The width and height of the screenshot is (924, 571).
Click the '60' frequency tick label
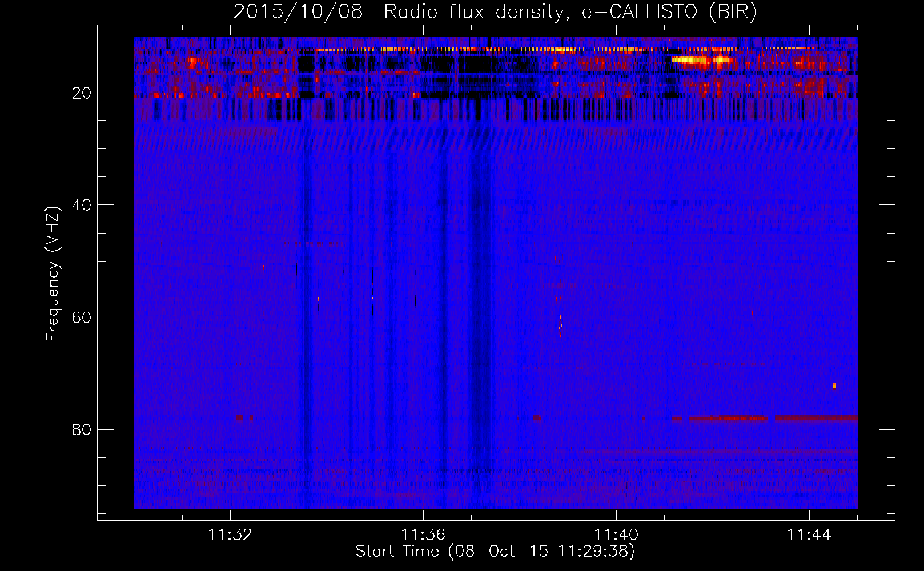(x=82, y=317)
